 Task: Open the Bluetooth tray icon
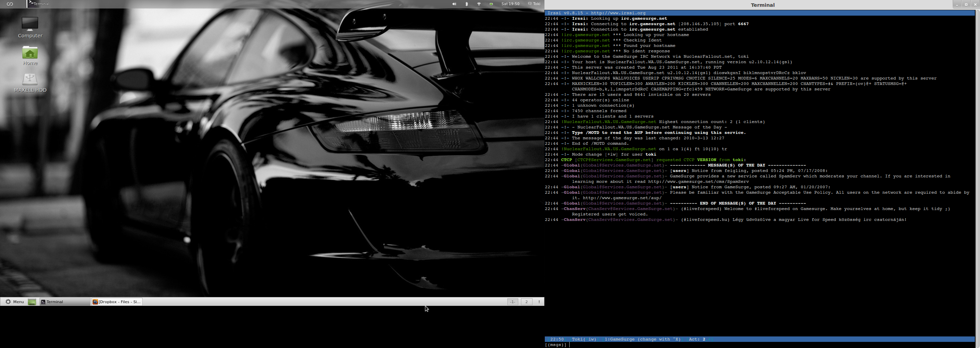[x=467, y=4]
